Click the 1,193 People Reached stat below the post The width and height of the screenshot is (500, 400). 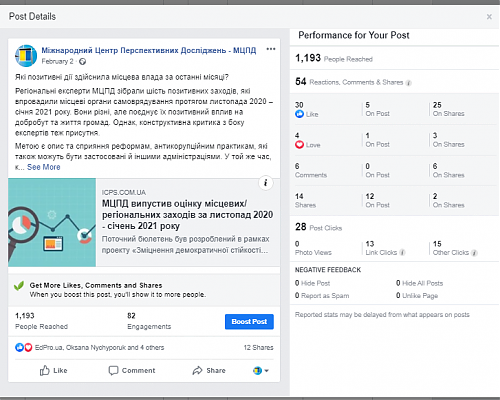point(41,321)
